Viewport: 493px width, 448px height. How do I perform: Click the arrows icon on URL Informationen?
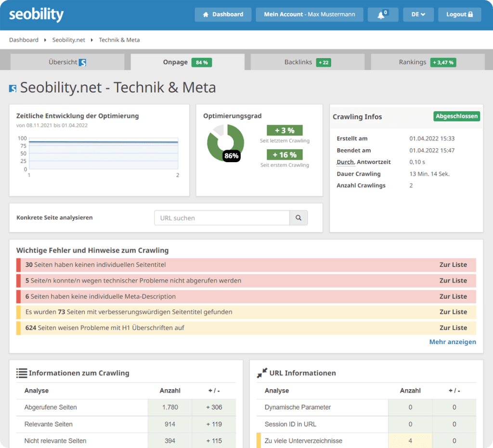click(x=262, y=372)
